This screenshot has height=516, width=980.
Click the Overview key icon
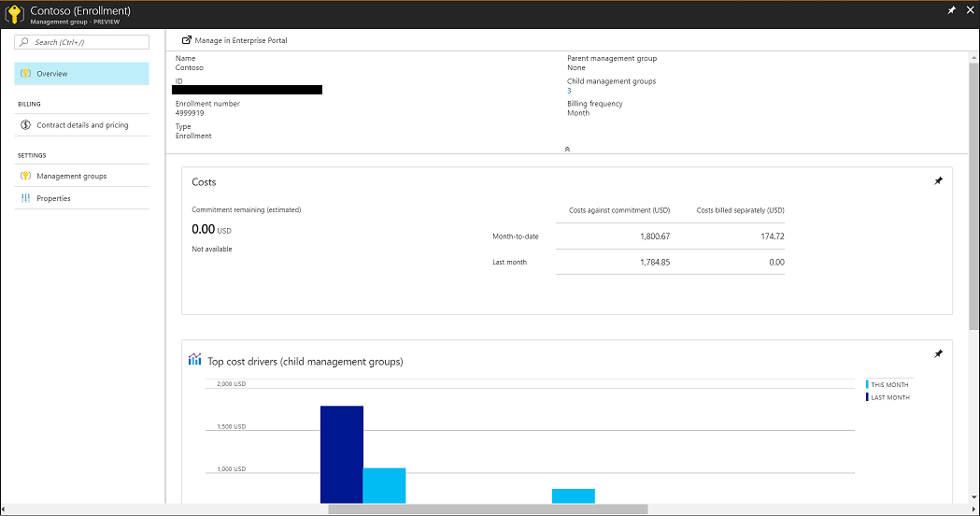(25, 73)
